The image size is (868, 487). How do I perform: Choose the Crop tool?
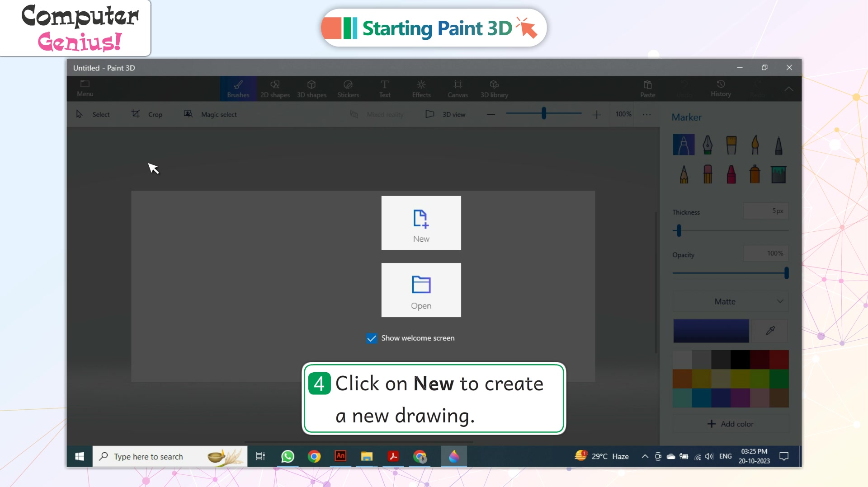(x=147, y=114)
